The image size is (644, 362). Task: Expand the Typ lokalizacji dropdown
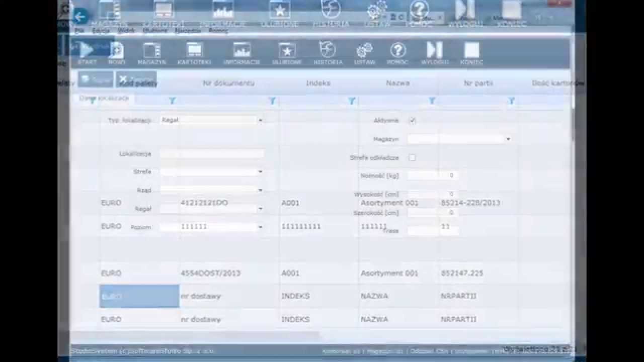pos(260,120)
